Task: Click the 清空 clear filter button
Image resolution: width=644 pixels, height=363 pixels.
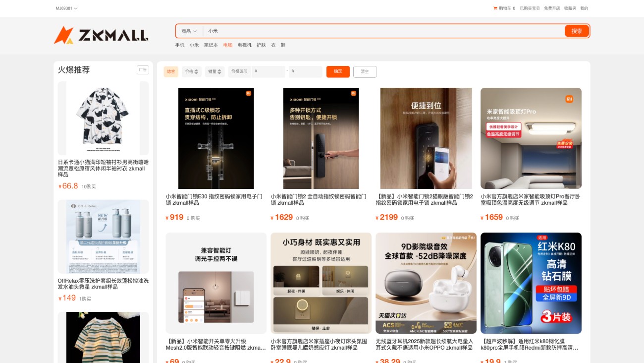Action: pos(365,71)
